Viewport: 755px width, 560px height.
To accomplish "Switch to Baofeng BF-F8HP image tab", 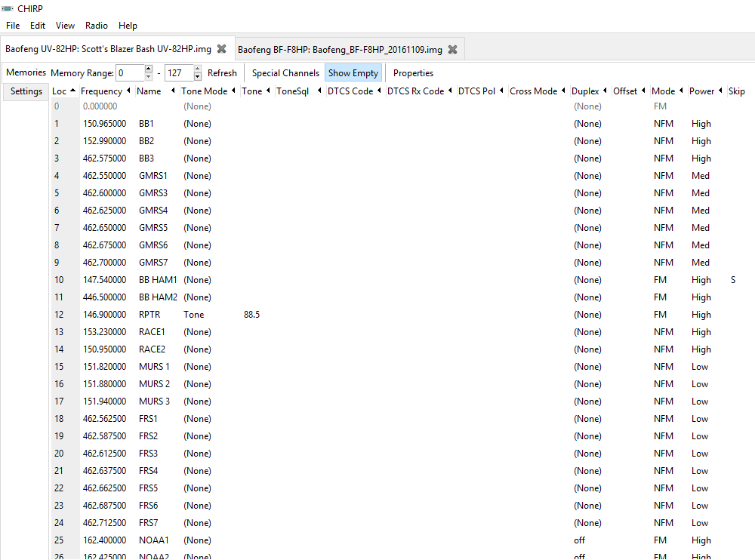I will pos(340,50).
